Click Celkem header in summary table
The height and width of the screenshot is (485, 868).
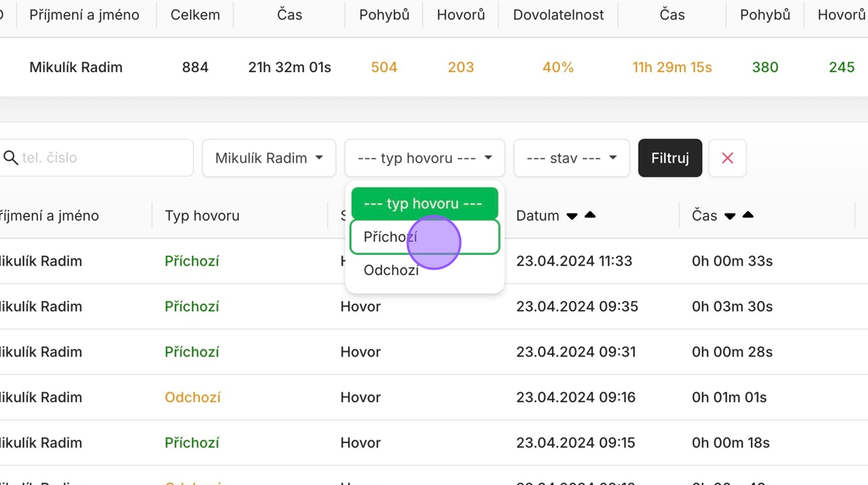point(195,15)
